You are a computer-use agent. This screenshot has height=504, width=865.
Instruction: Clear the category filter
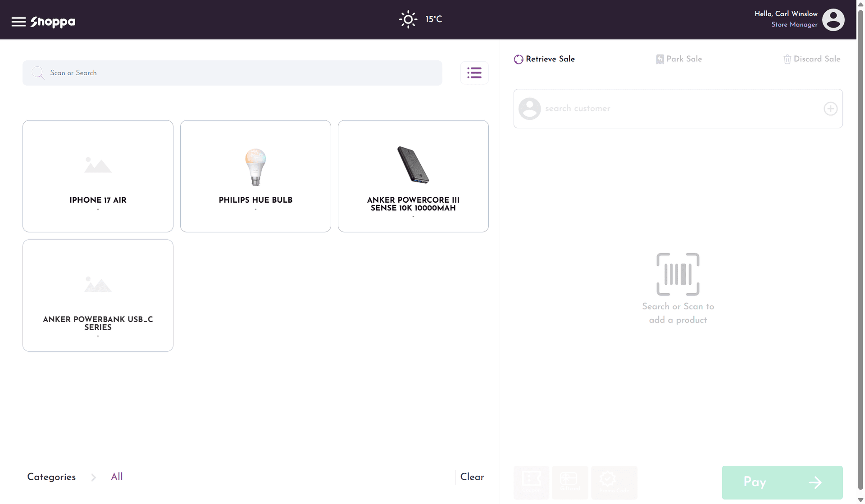coord(471,477)
